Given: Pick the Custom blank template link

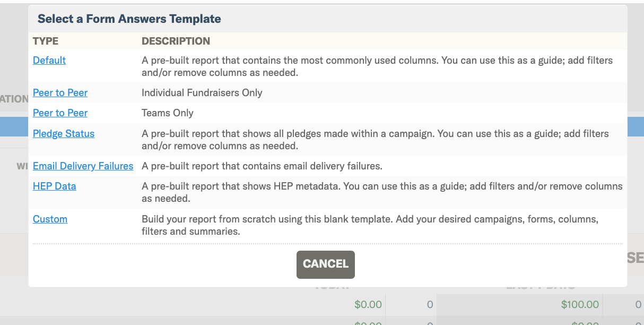Looking at the screenshot, I should tap(50, 219).
